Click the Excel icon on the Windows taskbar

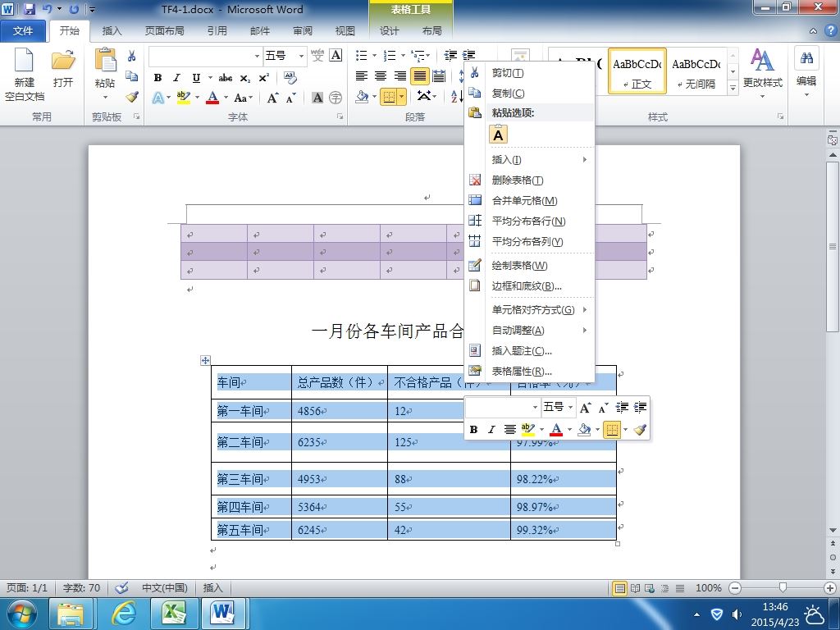click(x=174, y=614)
